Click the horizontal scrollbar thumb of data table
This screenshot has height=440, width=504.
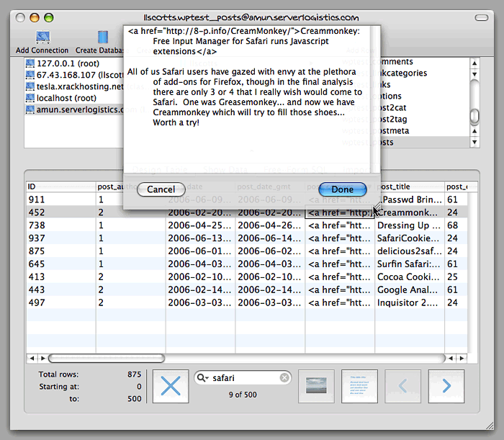pyautogui.click(x=107, y=358)
